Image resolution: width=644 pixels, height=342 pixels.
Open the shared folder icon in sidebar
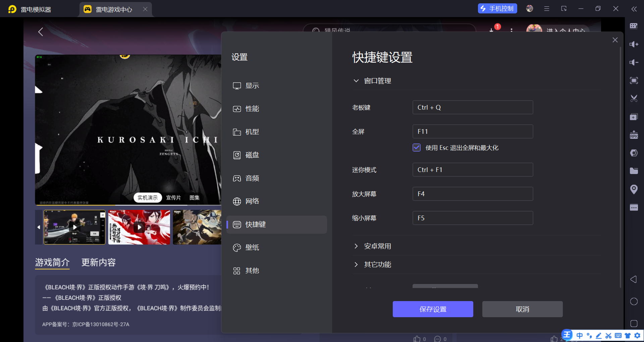634,171
